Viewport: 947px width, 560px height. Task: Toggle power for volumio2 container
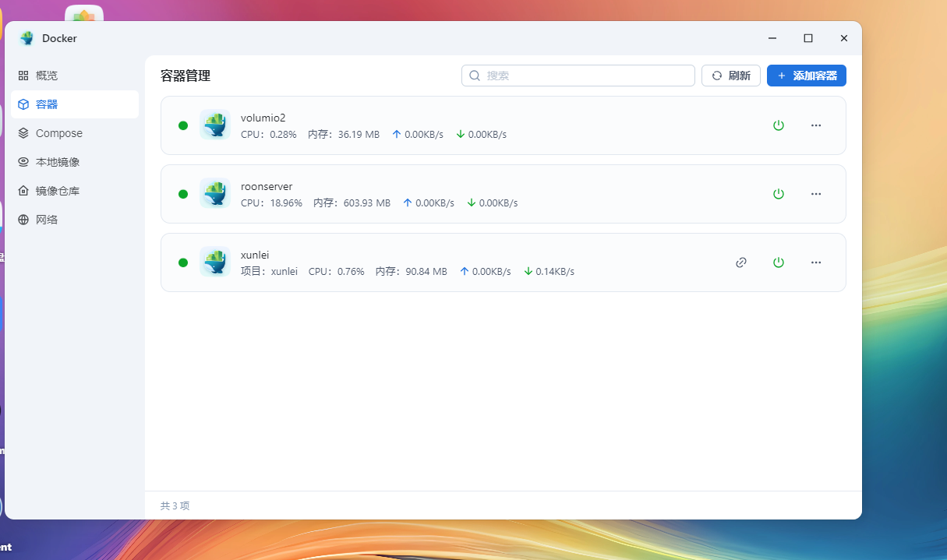[778, 125]
